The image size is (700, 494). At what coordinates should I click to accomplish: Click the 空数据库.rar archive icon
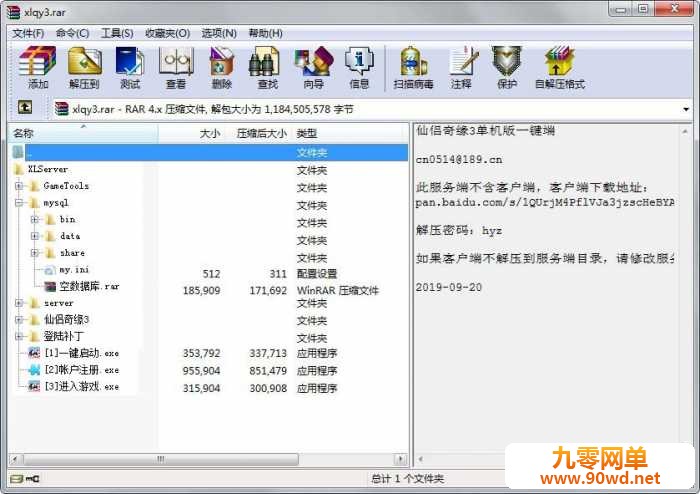coord(49,286)
